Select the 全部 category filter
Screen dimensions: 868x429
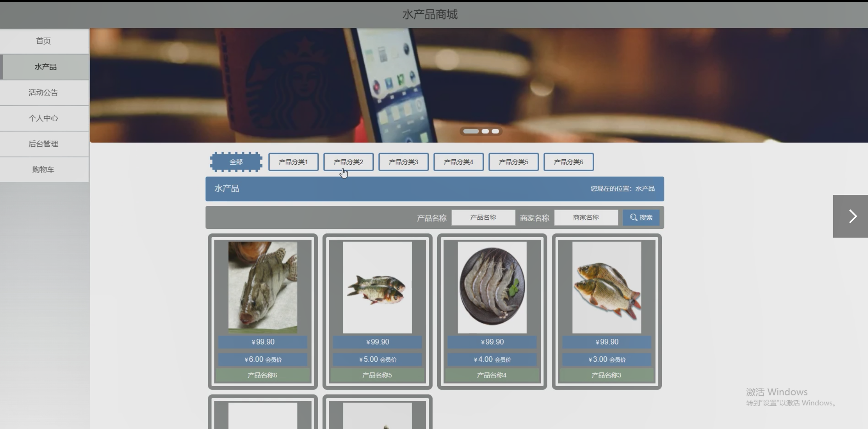(236, 162)
